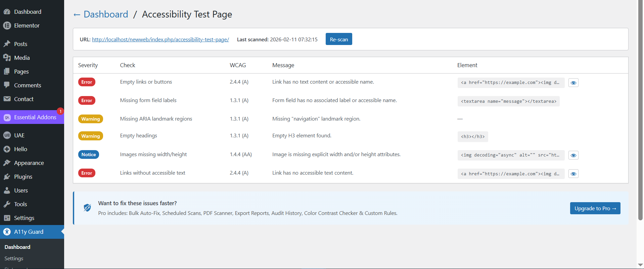Open the Settings submenu under A11y Guard
The image size is (644, 269).
pyautogui.click(x=14, y=259)
